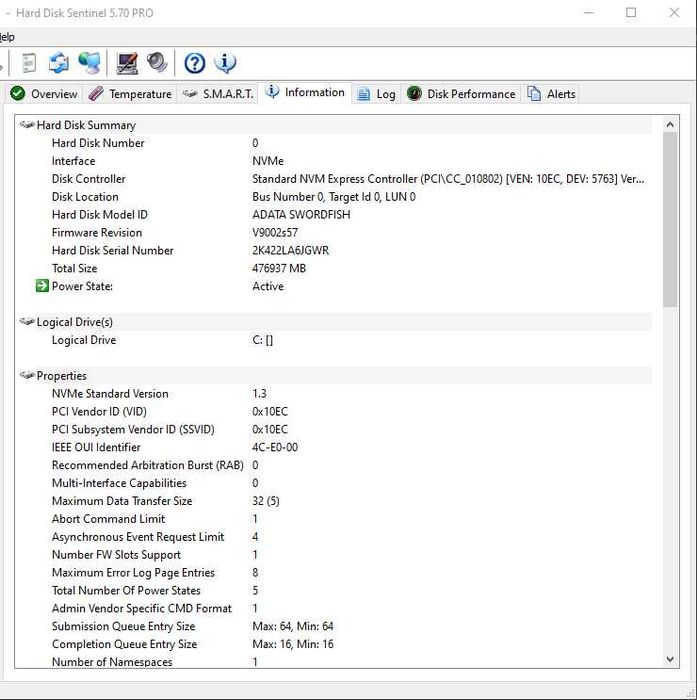Click the PCI Subsystem Vendor ID (SSVID) label
Image resolution: width=697 pixels, height=700 pixels.
[133, 429]
